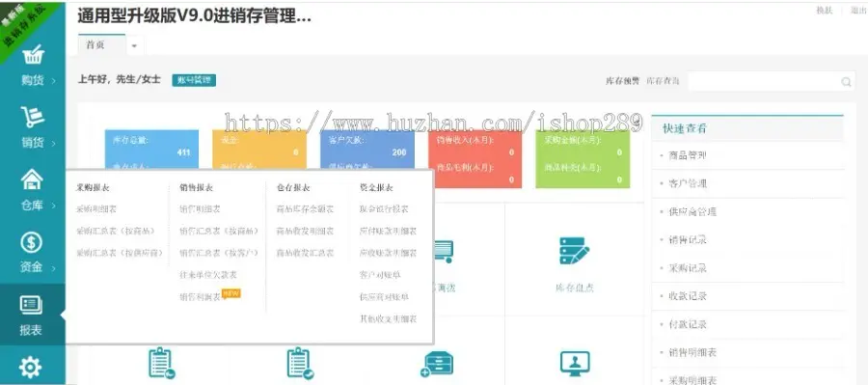Screen dimensions: 868x385
Task: Focus the inventory search input field
Action: point(772,81)
